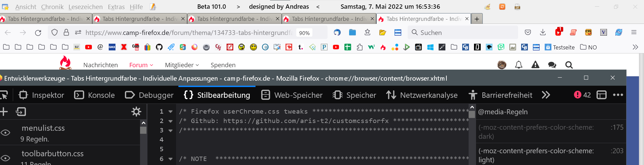Switch to the Konsole tab
Image resolution: width=644 pixels, height=165 pixels.
pyautogui.click(x=95, y=95)
